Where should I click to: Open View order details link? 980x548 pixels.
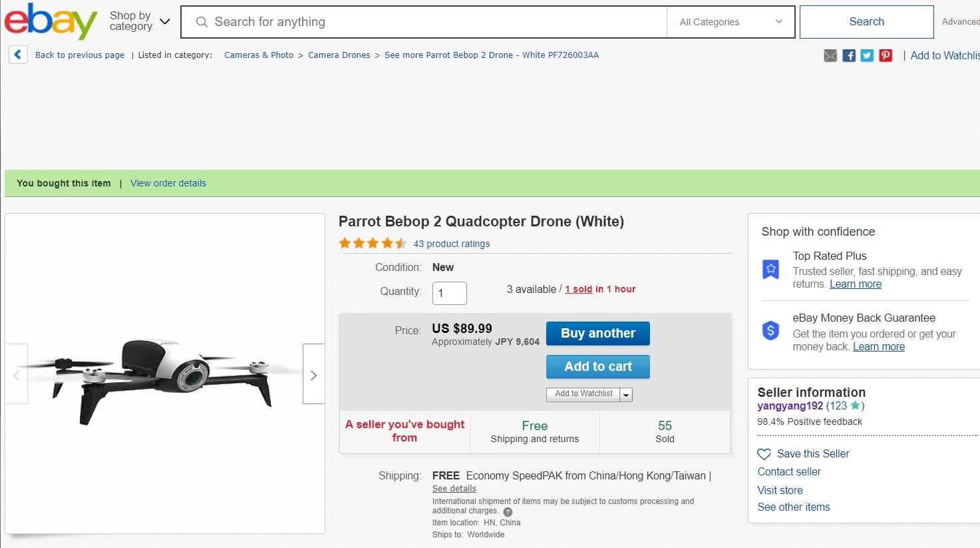(x=168, y=183)
